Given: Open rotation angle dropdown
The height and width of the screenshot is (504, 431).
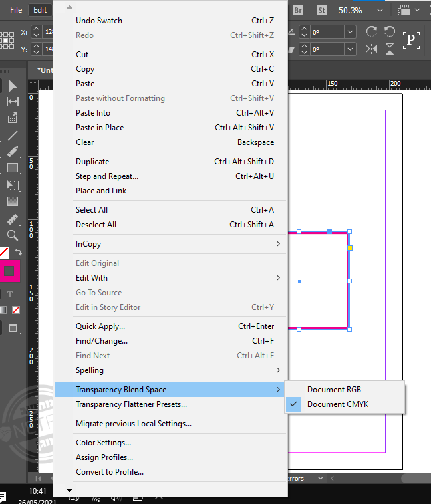Looking at the screenshot, I should [350, 32].
